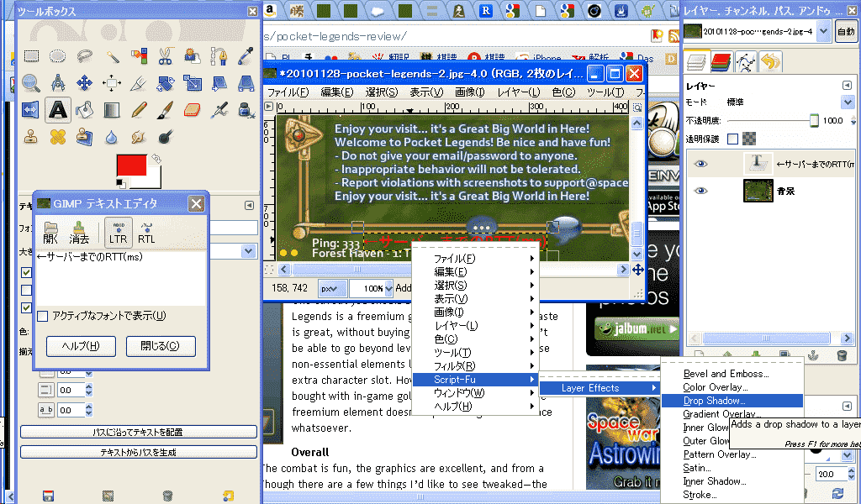Screen dimensions: 861x504
Task: Click ヘルプ(H) button in text editor
Action: pos(81,346)
